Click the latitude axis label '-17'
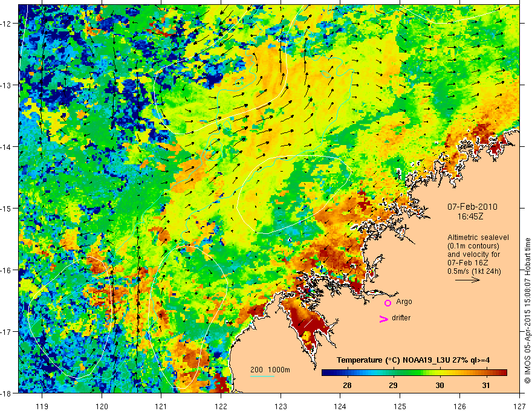This screenshot has width=532, height=411. coord(6,331)
